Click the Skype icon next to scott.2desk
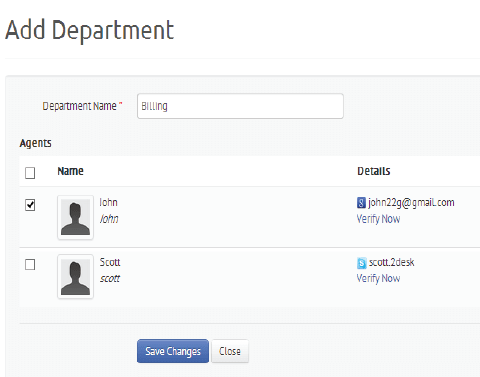This screenshot has height=377, width=480. click(361, 263)
